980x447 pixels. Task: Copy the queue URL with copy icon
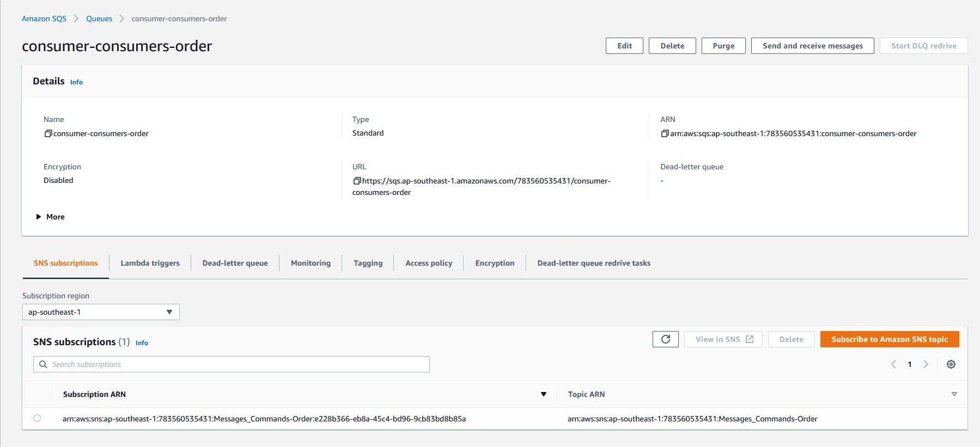[x=357, y=181]
